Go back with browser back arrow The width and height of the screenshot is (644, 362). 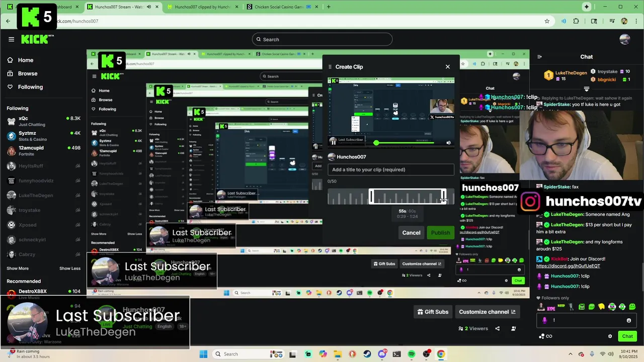[8, 21]
